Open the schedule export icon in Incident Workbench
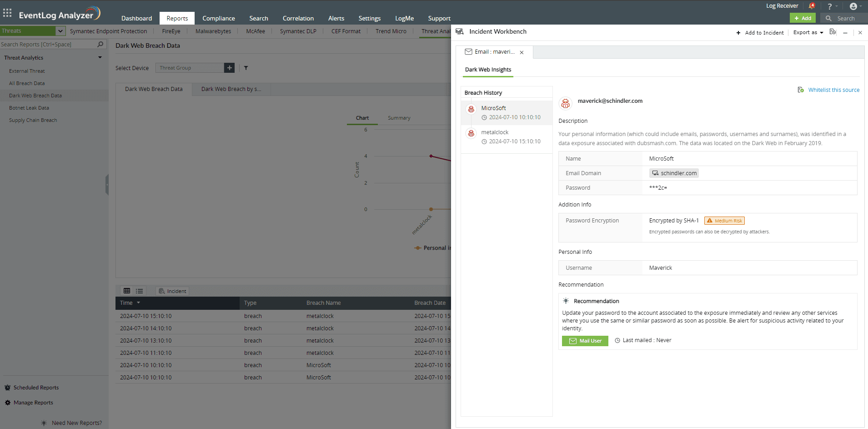The width and height of the screenshot is (868, 429). [833, 32]
